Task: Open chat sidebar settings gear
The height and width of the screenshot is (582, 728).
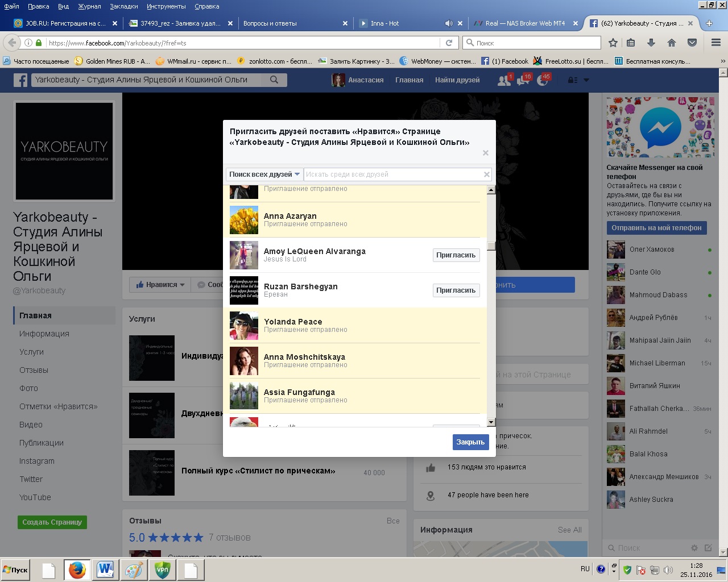Action: click(x=694, y=548)
